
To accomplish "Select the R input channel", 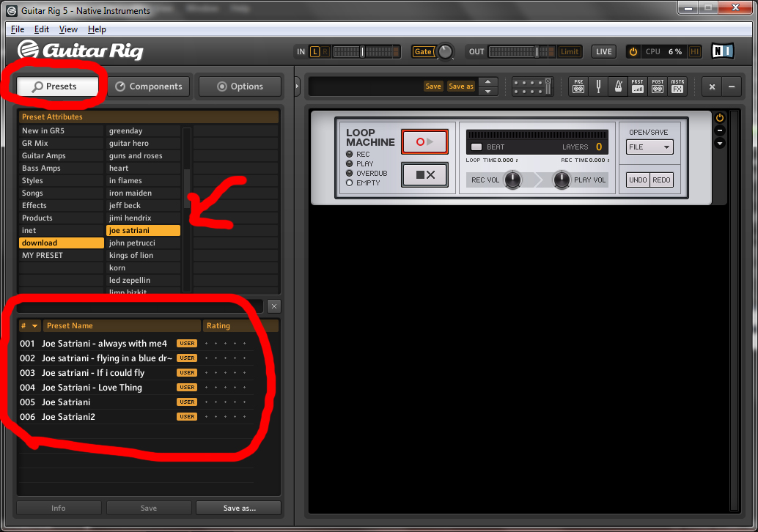I will pyautogui.click(x=325, y=52).
